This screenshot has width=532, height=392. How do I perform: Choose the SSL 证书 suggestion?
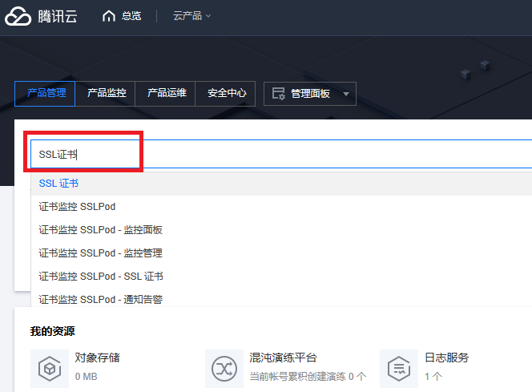pyautogui.click(x=59, y=184)
